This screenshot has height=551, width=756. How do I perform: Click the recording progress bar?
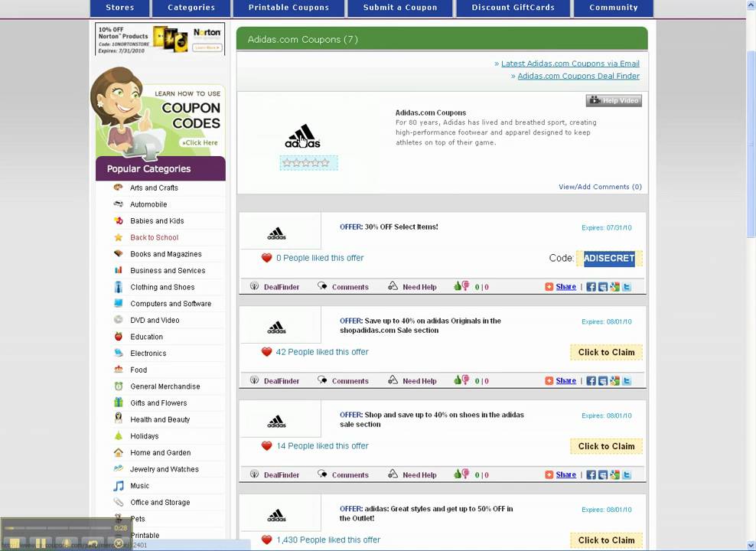(57, 528)
